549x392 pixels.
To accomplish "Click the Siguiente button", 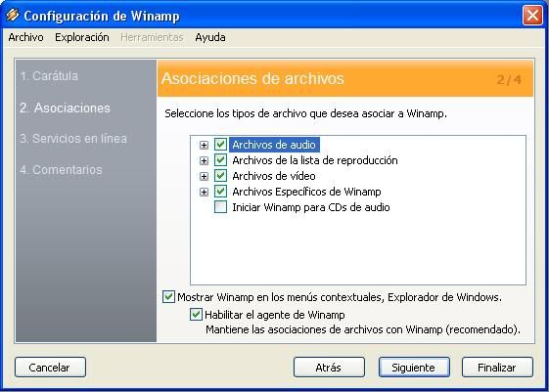I will click(414, 368).
